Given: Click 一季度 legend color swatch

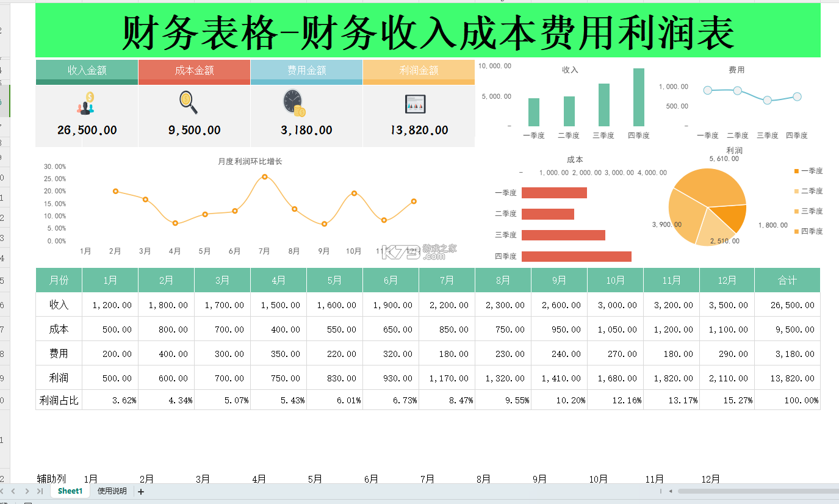Looking at the screenshot, I should pyautogui.click(x=797, y=171).
